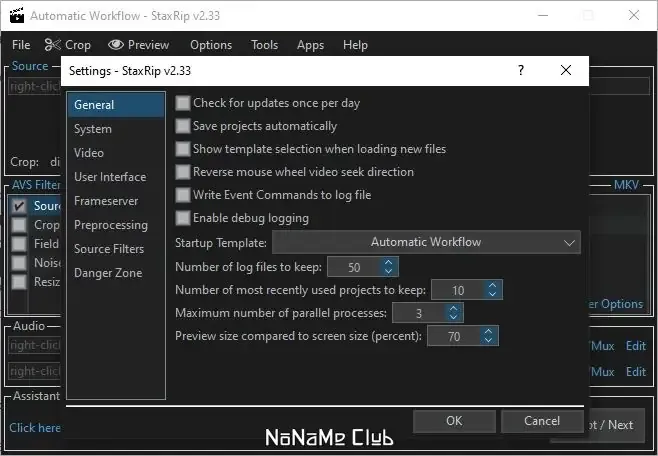Click the Options link in main window
The height and width of the screenshot is (456, 658).
tap(616, 304)
